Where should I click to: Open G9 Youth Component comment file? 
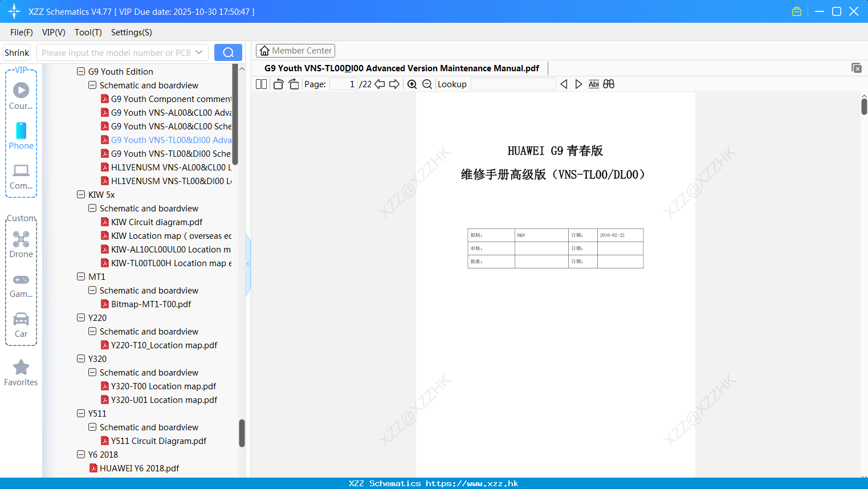[x=166, y=99]
